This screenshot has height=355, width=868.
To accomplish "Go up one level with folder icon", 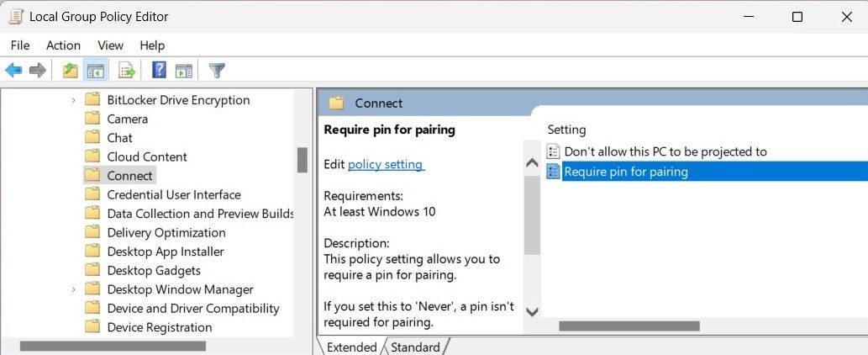I will (71, 71).
